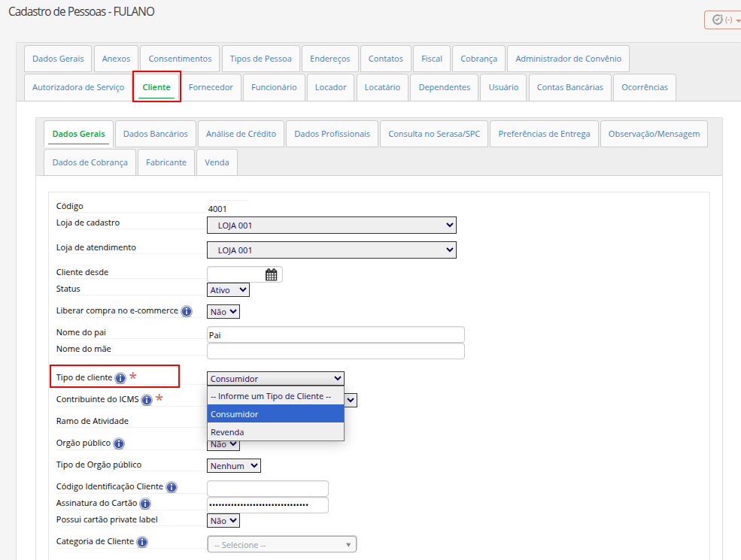The height and width of the screenshot is (560, 741).
Task: Open the Fiscal tab
Action: tap(432, 59)
